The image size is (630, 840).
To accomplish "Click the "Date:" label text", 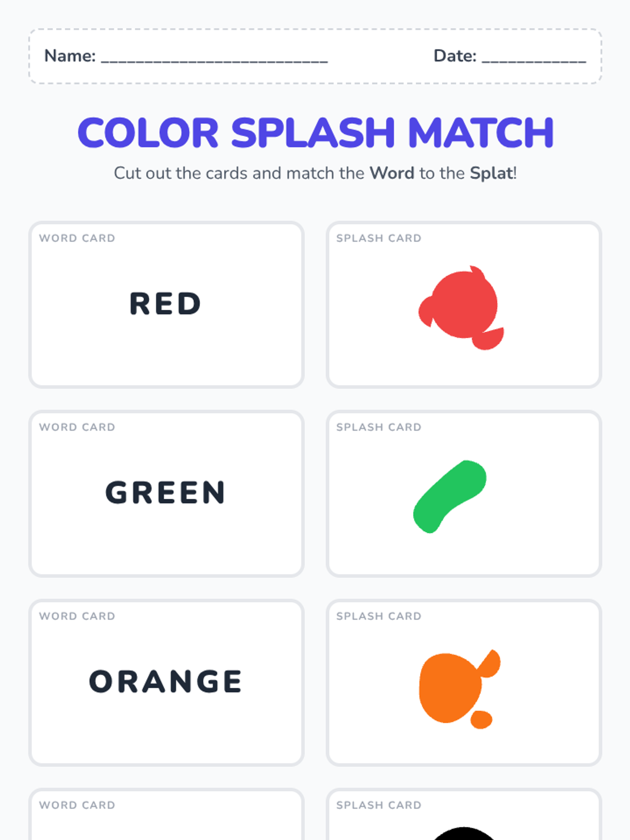I will point(455,56).
